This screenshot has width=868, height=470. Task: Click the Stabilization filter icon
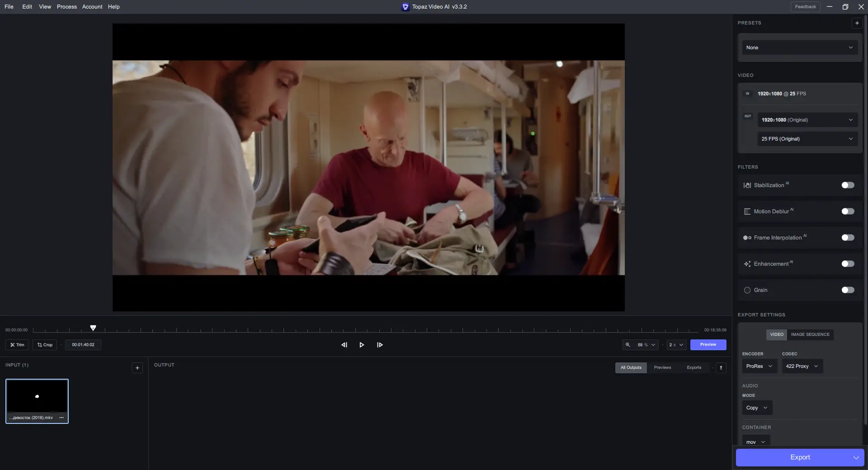(747, 185)
